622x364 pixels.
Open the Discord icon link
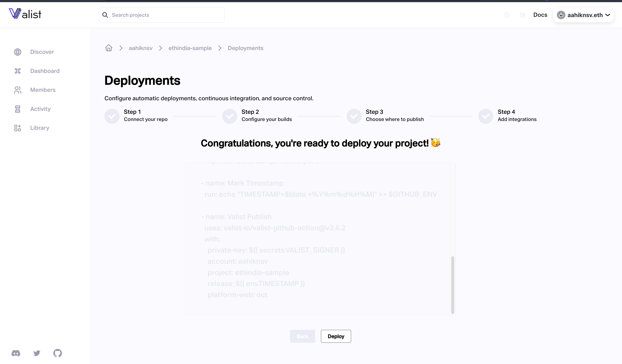[16, 353]
